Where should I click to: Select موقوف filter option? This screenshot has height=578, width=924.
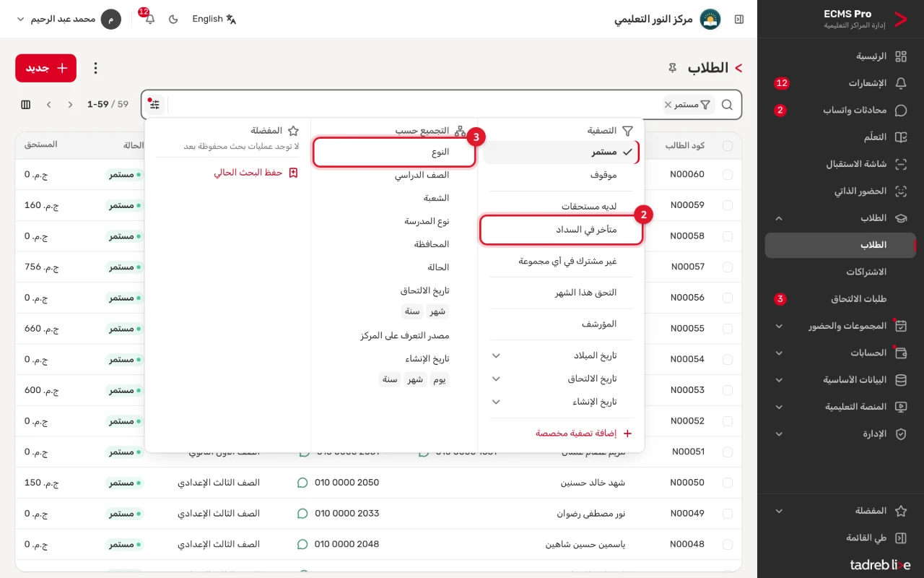pos(562,175)
